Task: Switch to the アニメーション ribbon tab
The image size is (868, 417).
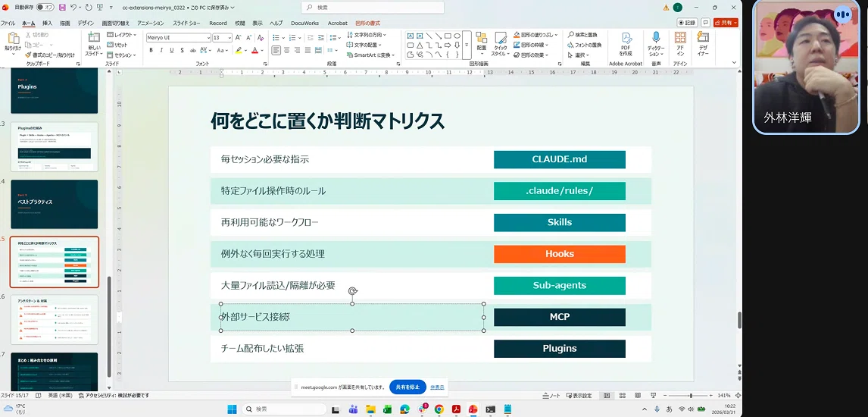Action: (x=151, y=24)
